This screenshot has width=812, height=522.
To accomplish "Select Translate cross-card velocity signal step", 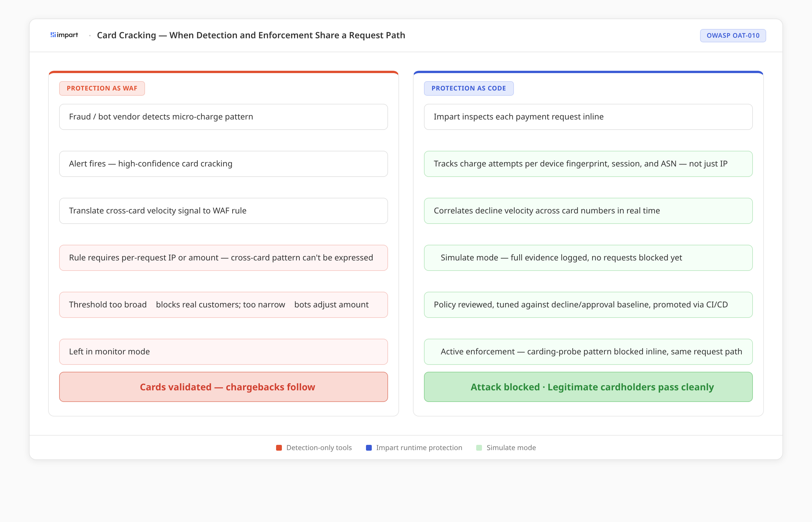I will tap(223, 211).
